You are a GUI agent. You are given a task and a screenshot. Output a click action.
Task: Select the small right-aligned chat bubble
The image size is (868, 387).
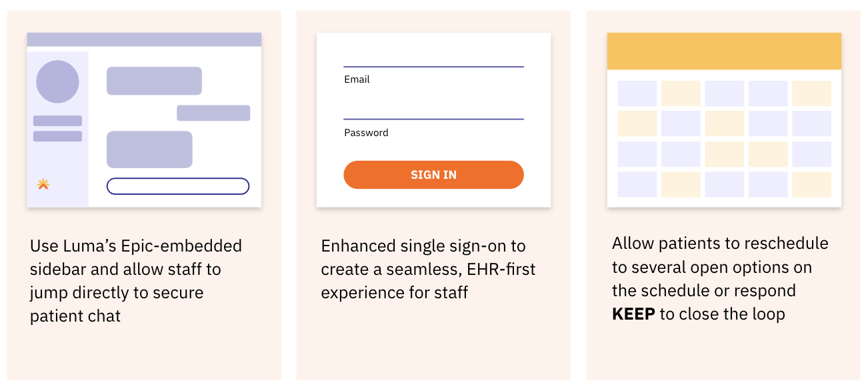213,113
